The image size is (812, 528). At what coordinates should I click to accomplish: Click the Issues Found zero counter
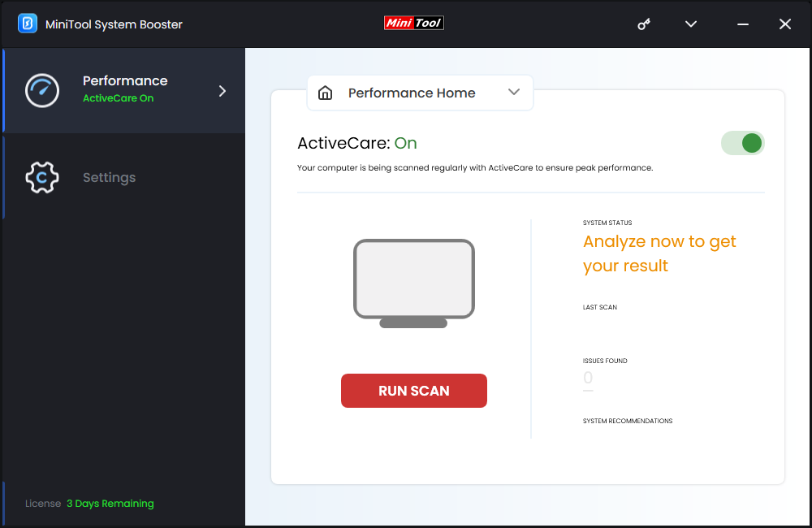(586, 377)
